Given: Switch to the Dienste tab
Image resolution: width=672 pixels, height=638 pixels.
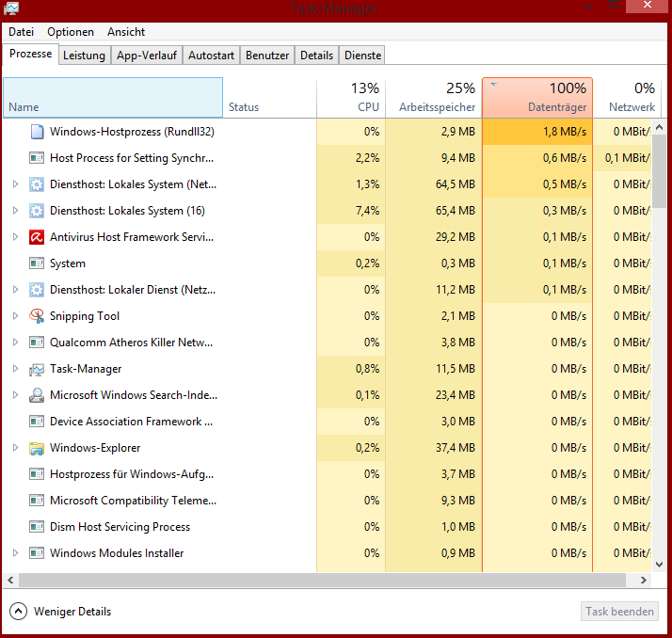Looking at the screenshot, I should coord(362,56).
